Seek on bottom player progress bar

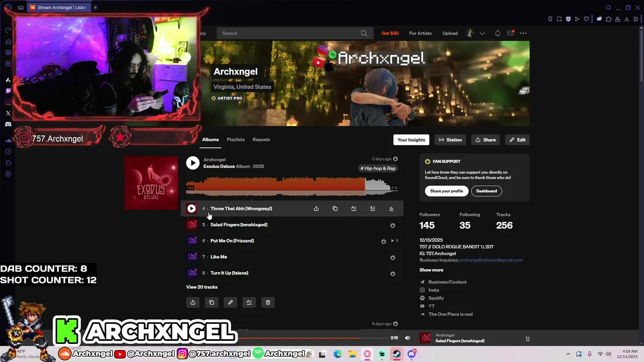point(312,338)
